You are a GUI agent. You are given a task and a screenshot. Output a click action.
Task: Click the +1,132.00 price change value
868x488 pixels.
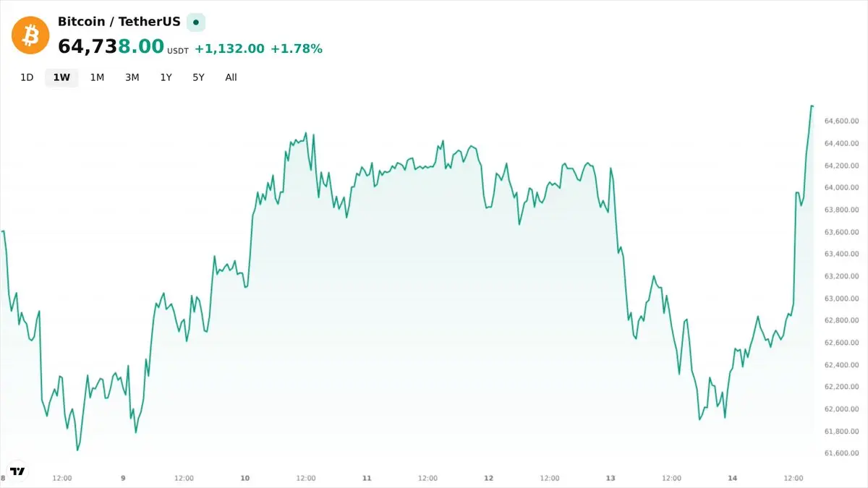click(x=229, y=48)
